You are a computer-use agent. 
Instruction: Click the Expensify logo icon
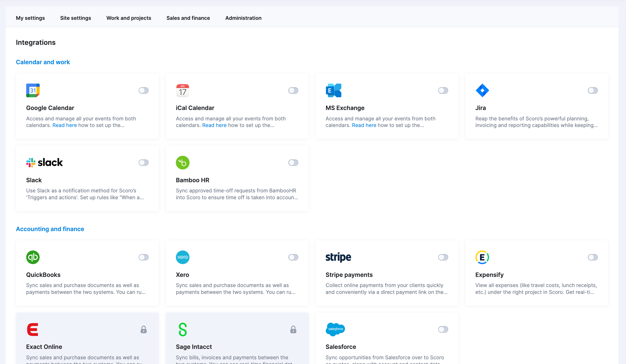(x=482, y=257)
